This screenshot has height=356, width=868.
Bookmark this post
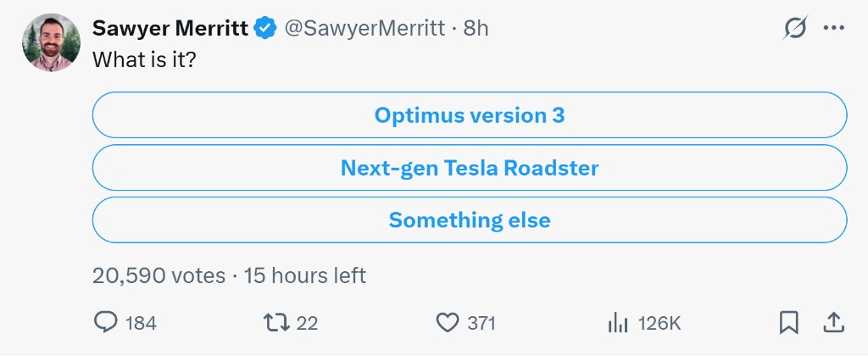tap(789, 323)
